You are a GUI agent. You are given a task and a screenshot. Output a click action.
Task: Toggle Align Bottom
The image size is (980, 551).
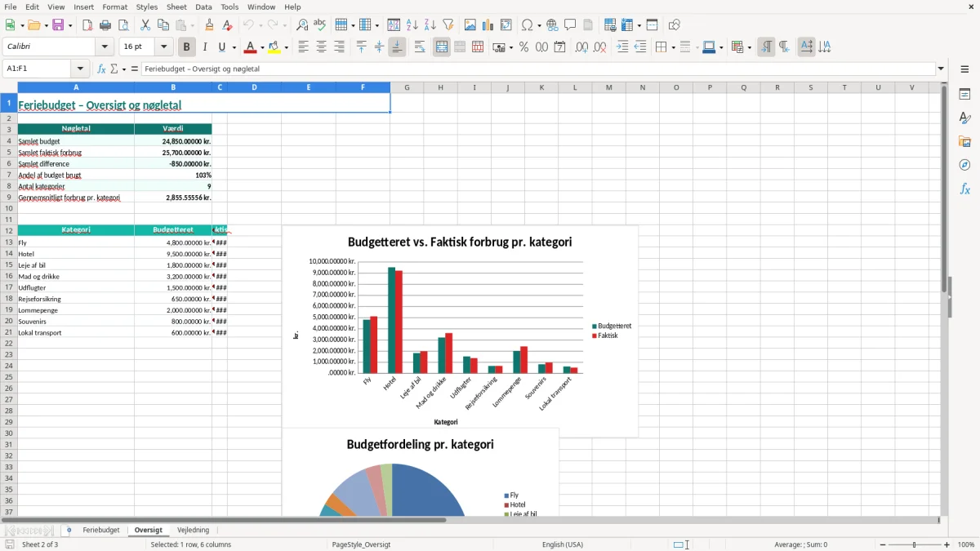coord(397,47)
